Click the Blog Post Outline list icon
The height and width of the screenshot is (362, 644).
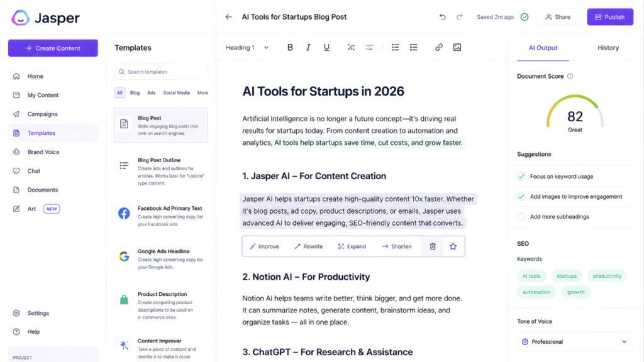click(x=124, y=165)
